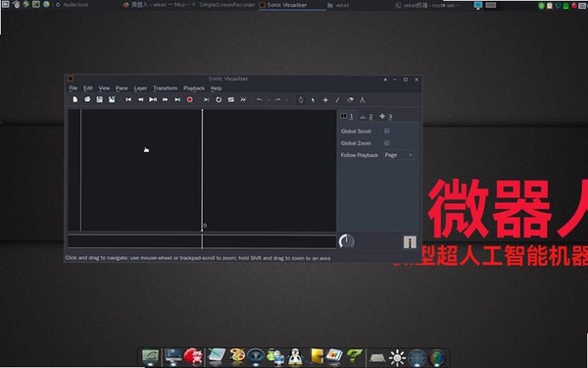Viewport: 588px width, 368px height.
Task: Start playback with the Play/Pause button
Action: (153, 99)
